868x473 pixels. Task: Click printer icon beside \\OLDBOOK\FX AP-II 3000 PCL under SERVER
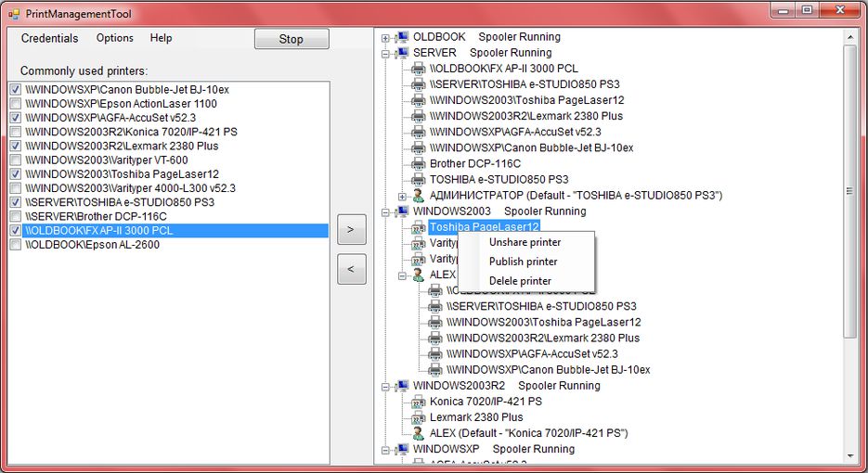[x=419, y=69]
